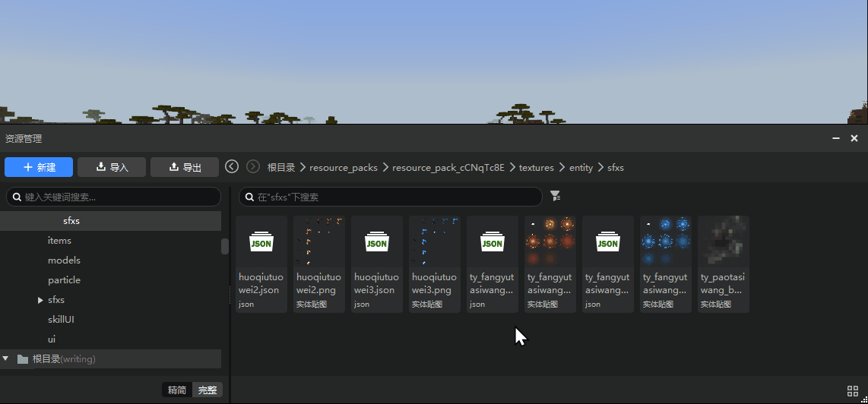Open 根目录 in the breadcrumb path

[281, 167]
